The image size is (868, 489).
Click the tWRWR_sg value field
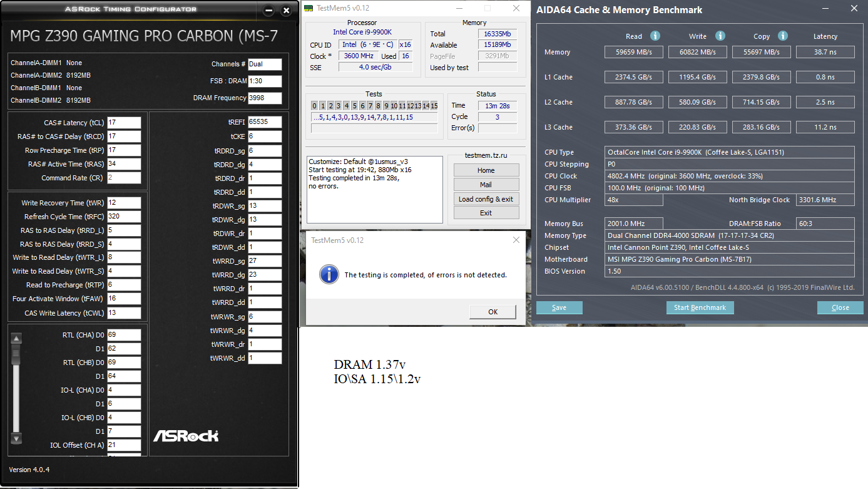tap(265, 317)
